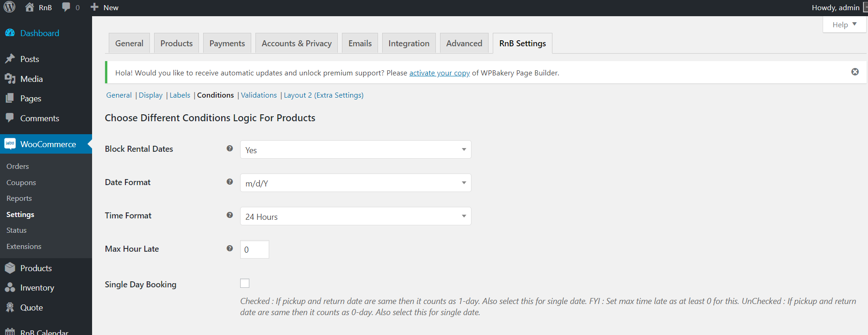Expand the Help panel

[x=844, y=25]
